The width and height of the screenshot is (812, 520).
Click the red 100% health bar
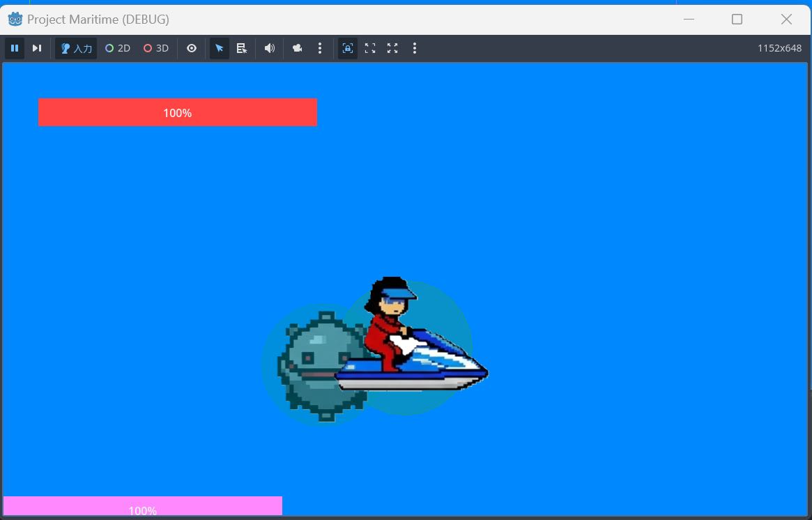coord(178,112)
